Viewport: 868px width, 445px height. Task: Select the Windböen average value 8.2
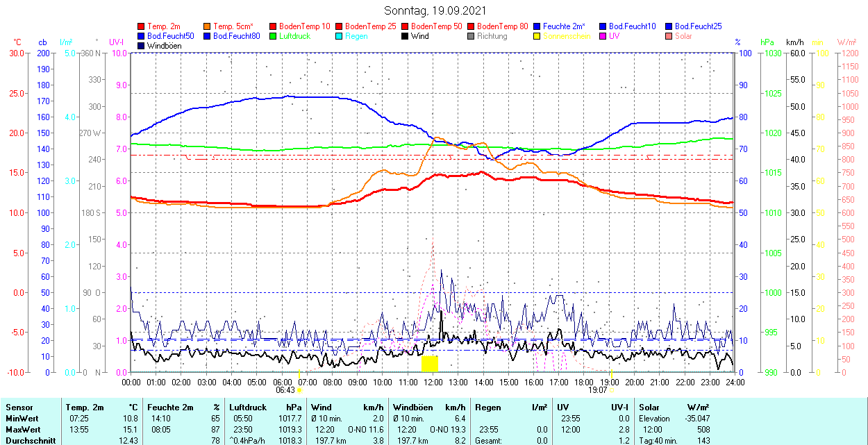460,441
